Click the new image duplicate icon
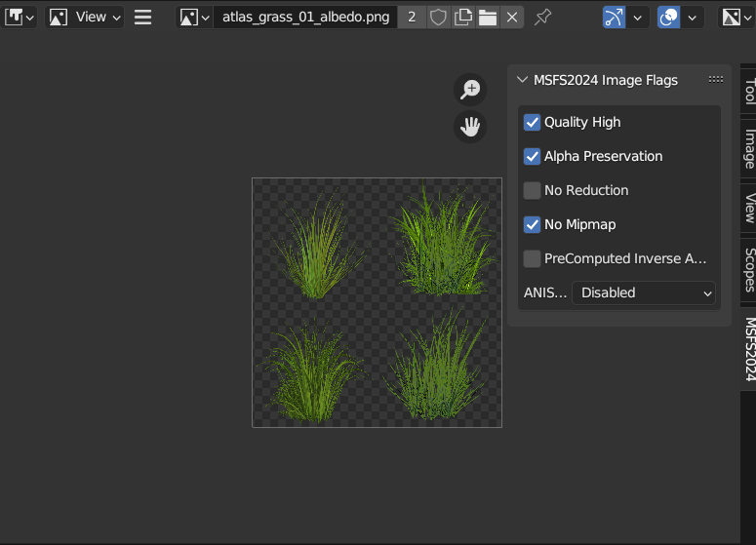This screenshot has width=756, height=545. pos(462,18)
